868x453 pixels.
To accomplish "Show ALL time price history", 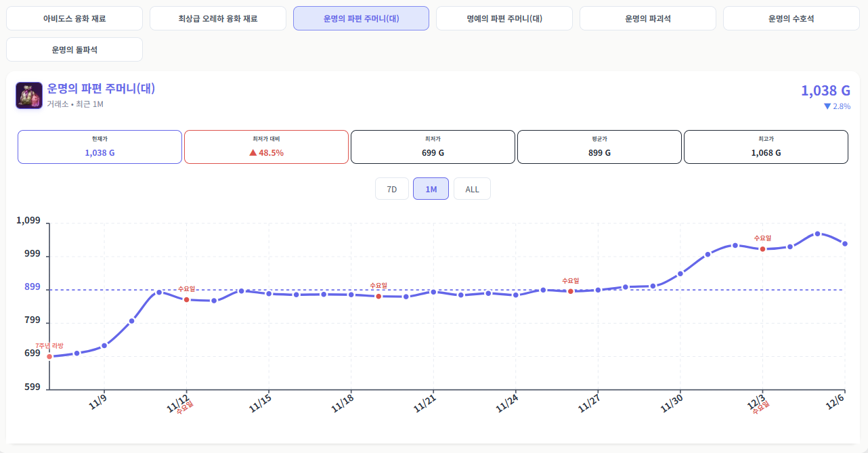I will (x=472, y=189).
